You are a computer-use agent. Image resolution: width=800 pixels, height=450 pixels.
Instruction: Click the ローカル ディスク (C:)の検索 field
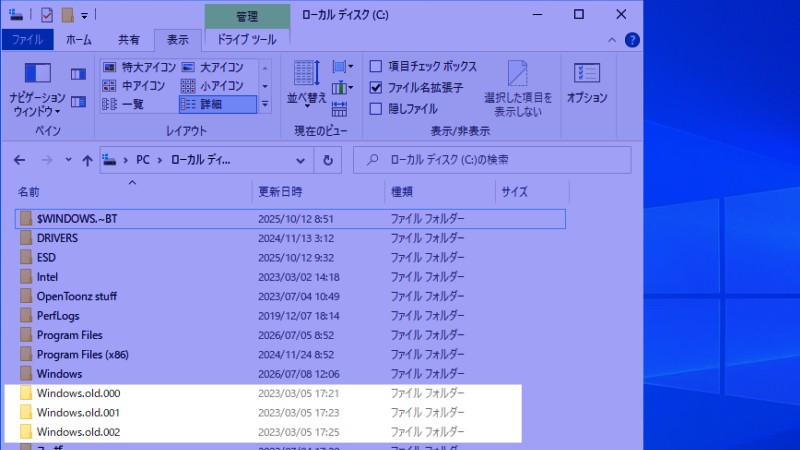(x=492, y=160)
